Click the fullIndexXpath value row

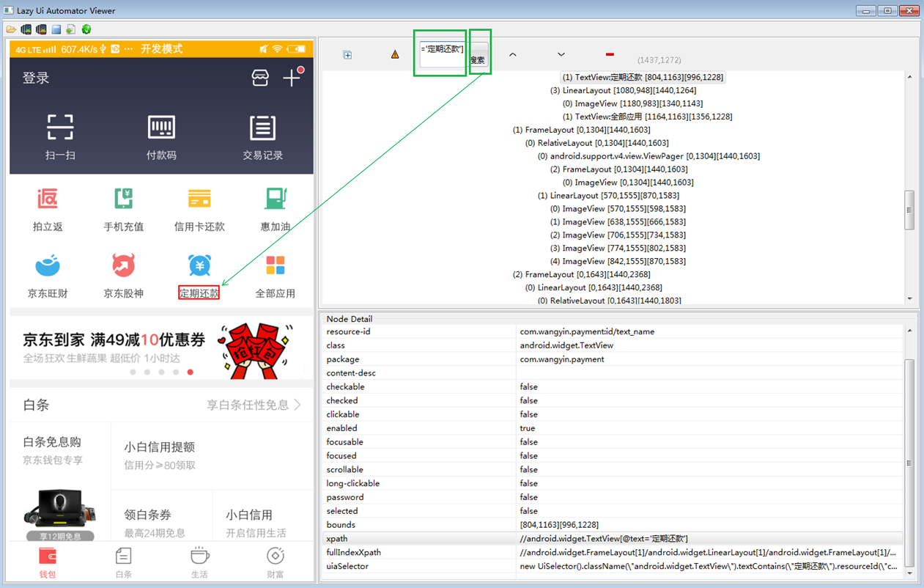click(709, 552)
